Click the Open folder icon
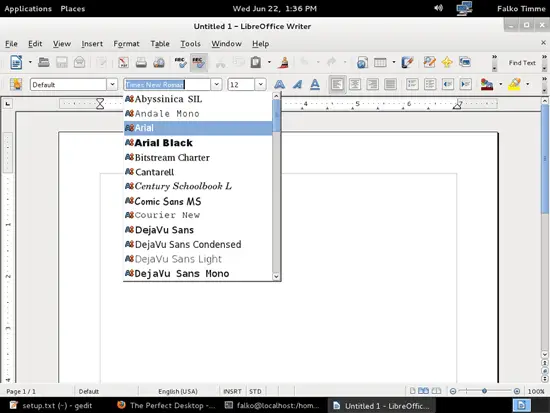 (x=43, y=62)
